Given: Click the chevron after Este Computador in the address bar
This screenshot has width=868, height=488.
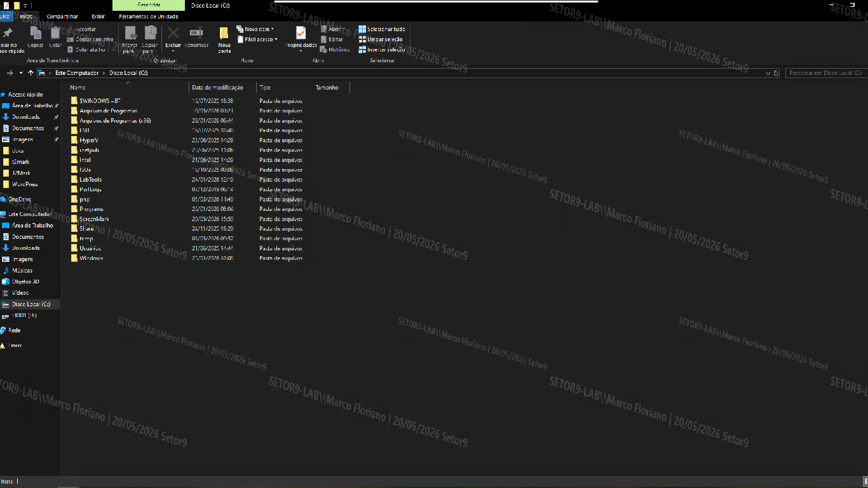Looking at the screenshot, I should pos(104,73).
